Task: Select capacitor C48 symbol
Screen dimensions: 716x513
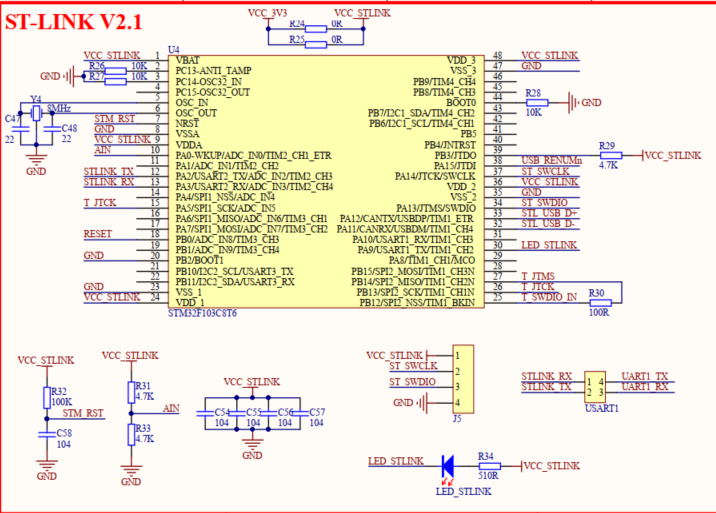Action: [x=52, y=128]
